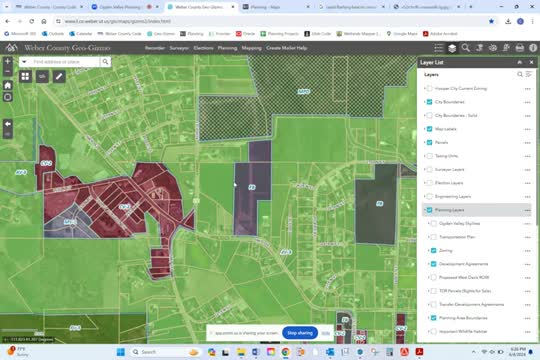This screenshot has width=540, height=360.
Task: Uncheck Development Agreements layer
Action: point(434,264)
